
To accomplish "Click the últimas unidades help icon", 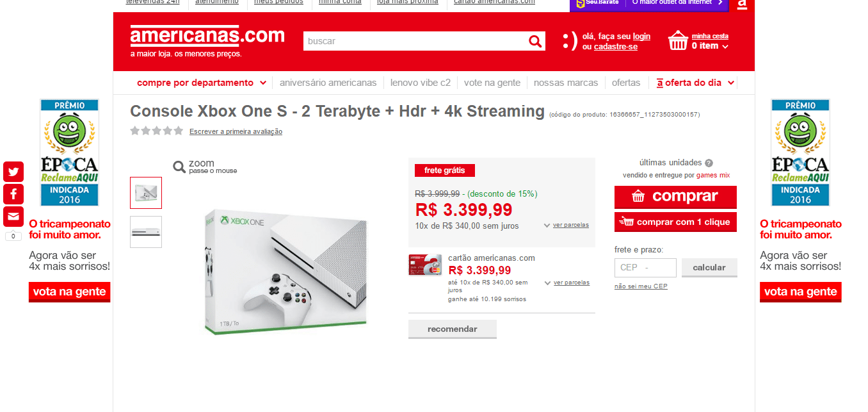I will 709,163.
